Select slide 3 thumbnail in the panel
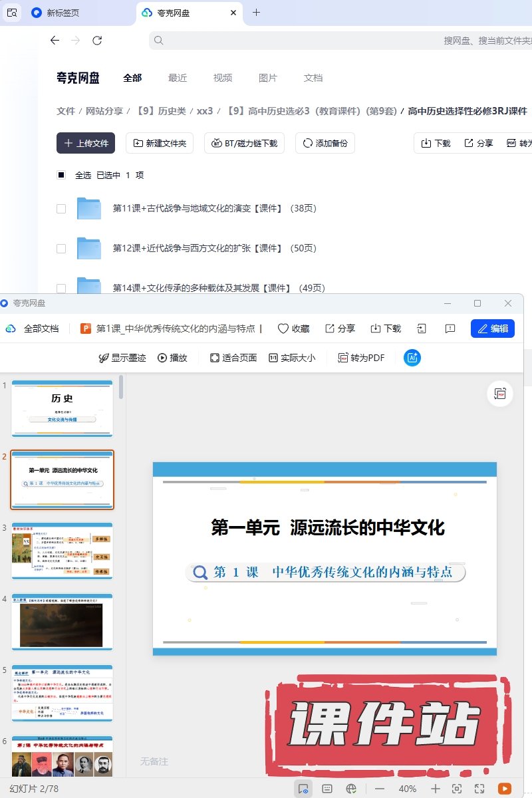532x798 pixels. pos(63,551)
